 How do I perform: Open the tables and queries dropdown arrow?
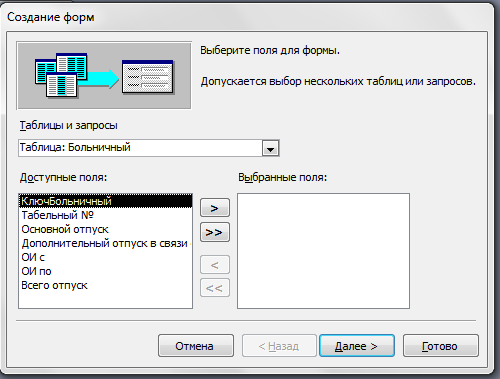(x=270, y=148)
